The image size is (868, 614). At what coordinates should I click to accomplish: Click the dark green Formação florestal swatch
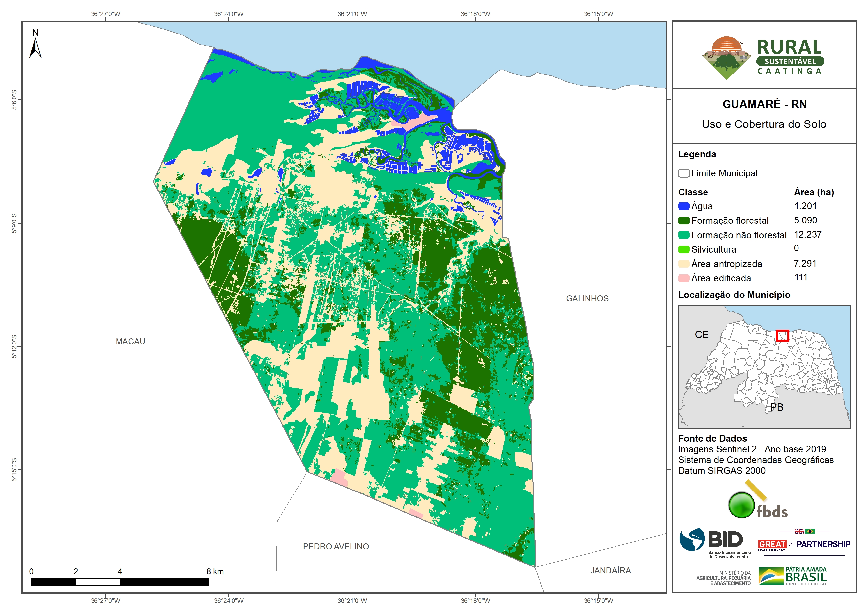coord(683,221)
